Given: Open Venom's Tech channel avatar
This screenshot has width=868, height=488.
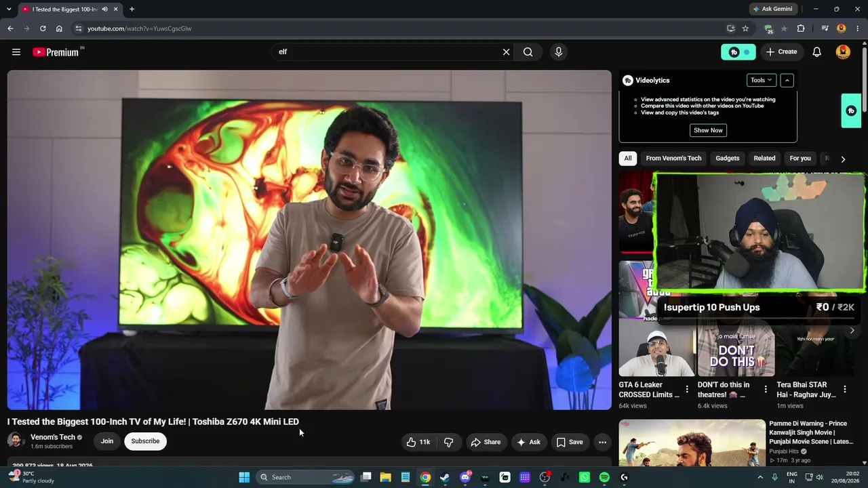Looking at the screenshot, I should pyautogui.click(x=16, y=441).
